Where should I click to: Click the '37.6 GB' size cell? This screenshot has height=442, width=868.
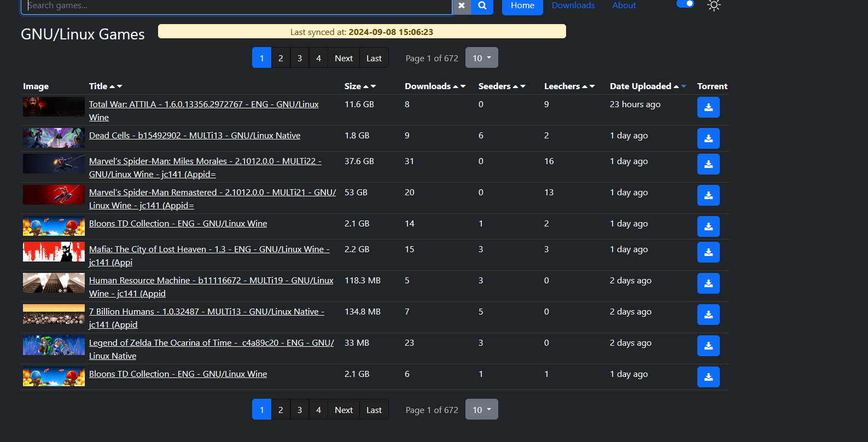click(x=359, y=161)
